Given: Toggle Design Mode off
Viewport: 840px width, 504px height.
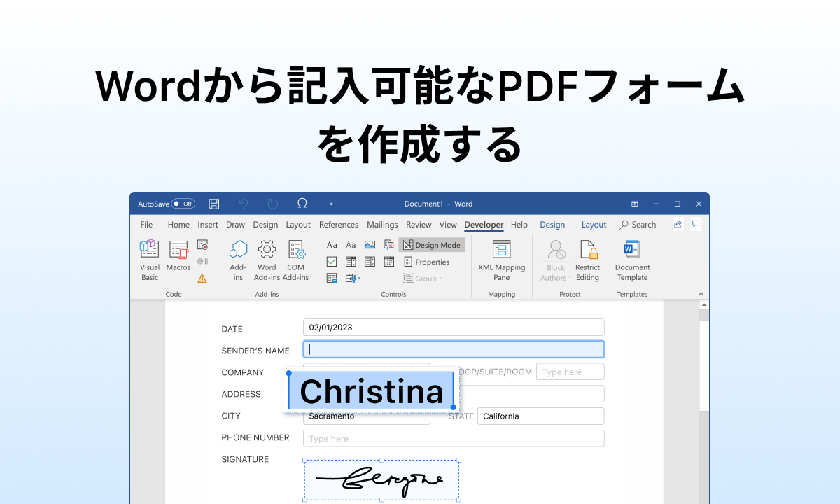Looking at the screenshot, I should 432,245.
